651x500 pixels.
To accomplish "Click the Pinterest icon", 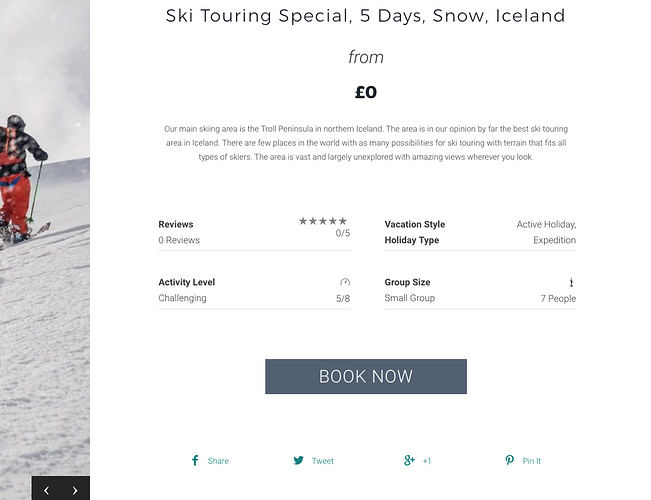I will (509, 460).
